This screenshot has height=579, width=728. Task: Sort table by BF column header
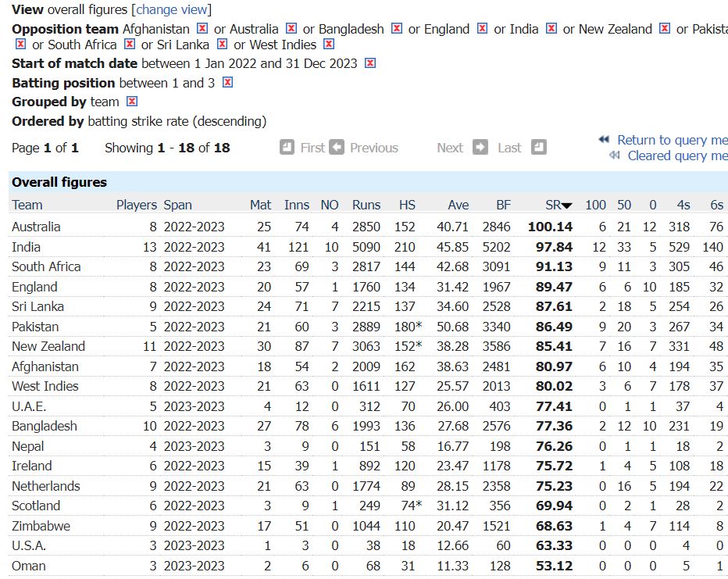tap(503, 205)
